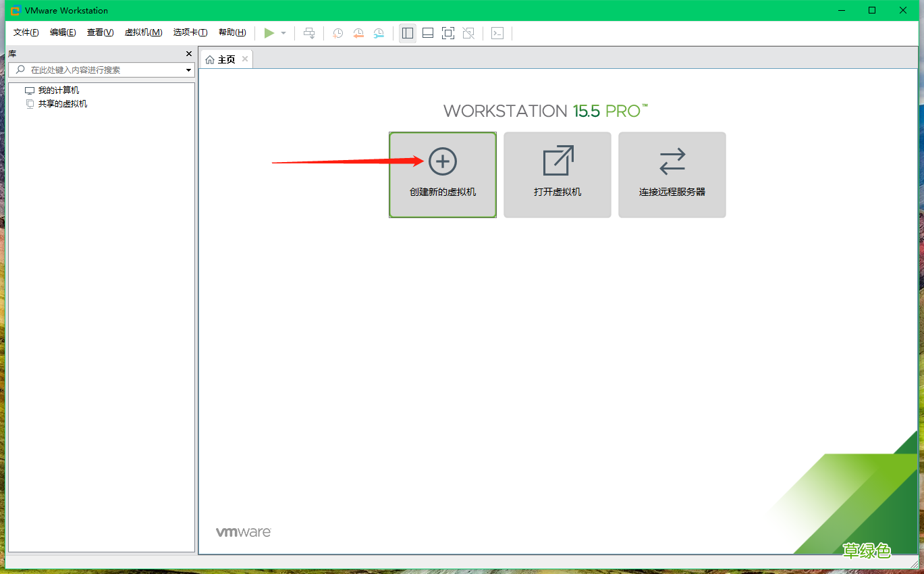The width and height of the screenshot is (924, 574).
Task: Open the 虚拟机 menu
Action: click(143, 32)
